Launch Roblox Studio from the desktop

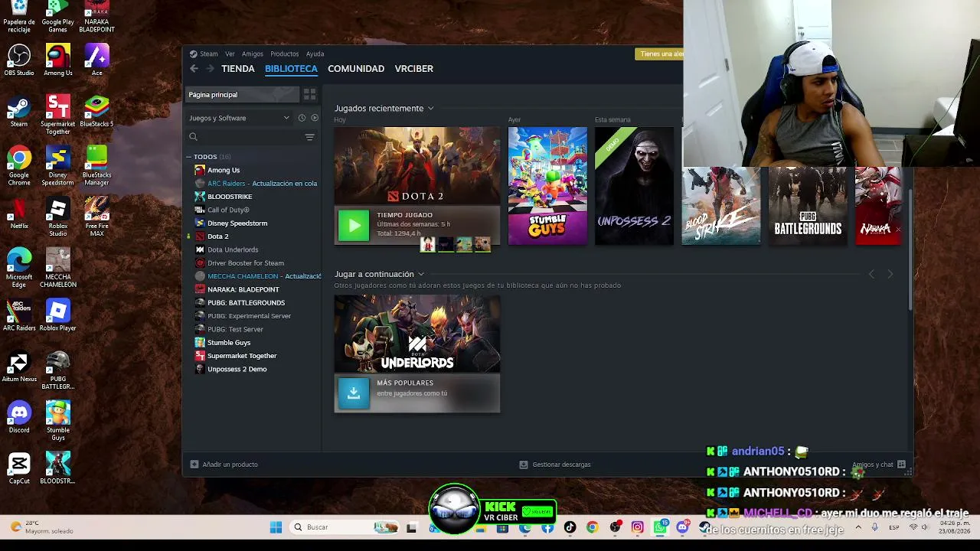[58, 217]
